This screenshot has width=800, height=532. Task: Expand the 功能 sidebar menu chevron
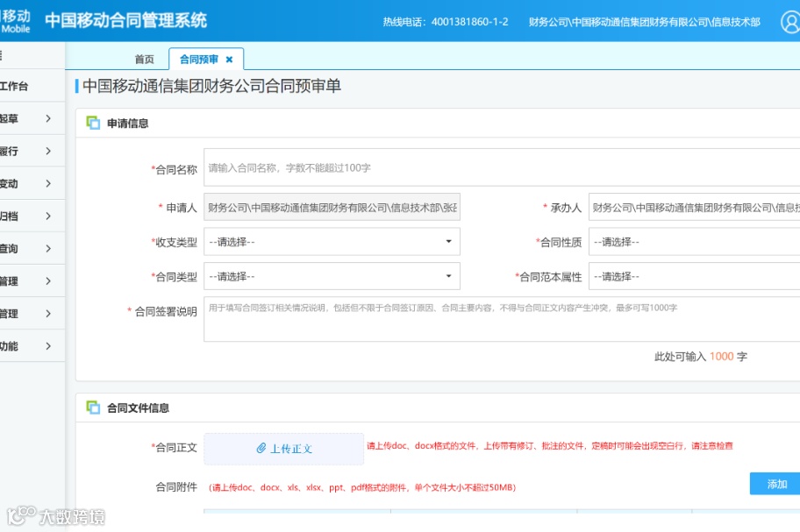[x=48, y=346]
